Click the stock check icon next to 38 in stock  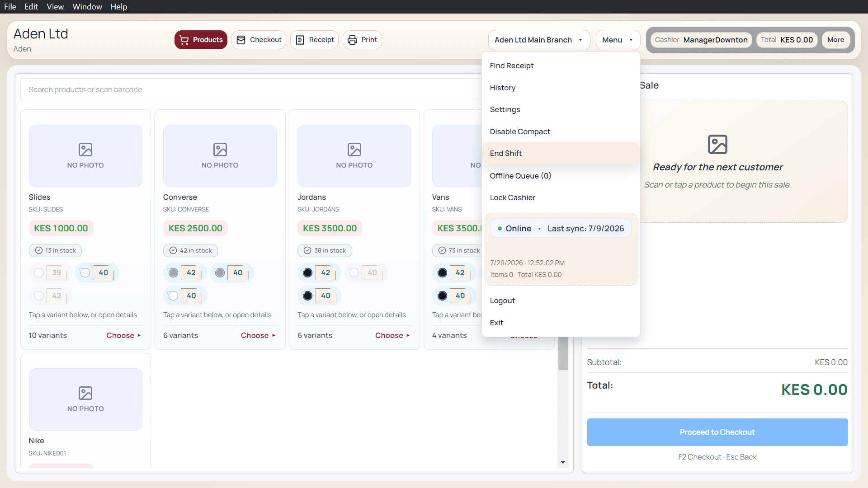307,250
